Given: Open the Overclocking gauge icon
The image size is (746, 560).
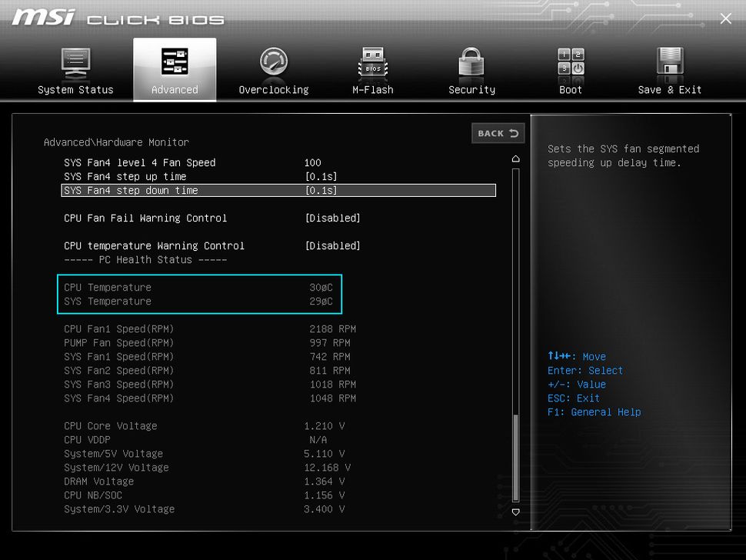Looking at the screenshot, I should (x=273, y=62).
